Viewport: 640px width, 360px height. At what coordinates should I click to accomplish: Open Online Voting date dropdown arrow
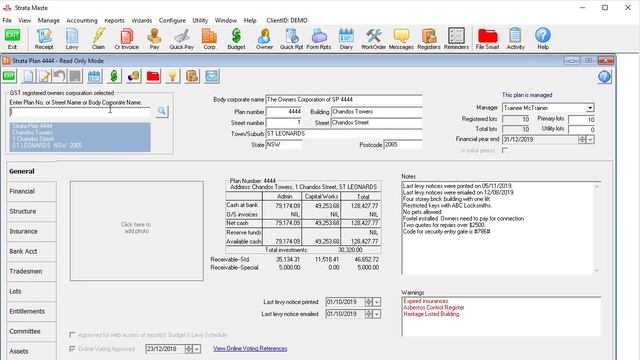coord(197,349)
